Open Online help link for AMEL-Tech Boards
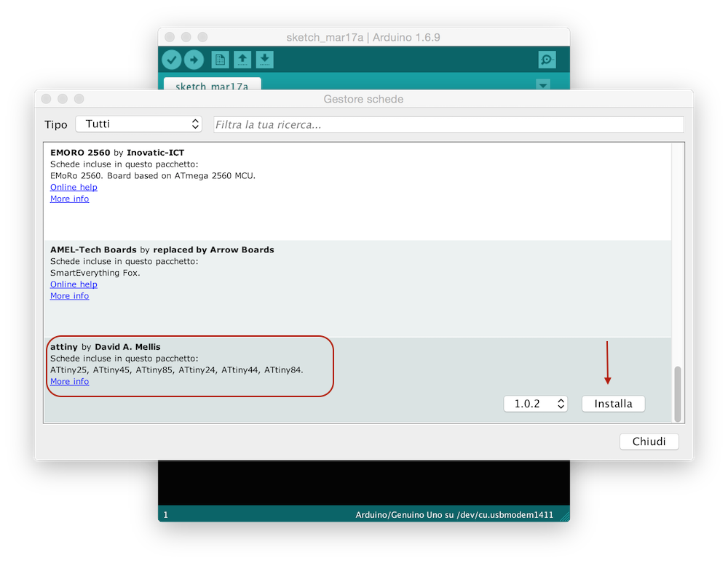The height and width of the screenshot is (563, 728). [74, 284]
